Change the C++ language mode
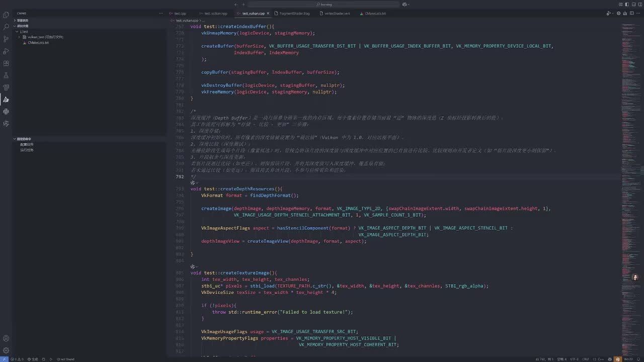Viewport: 644px width, 362px height. [x=599, y=359]
